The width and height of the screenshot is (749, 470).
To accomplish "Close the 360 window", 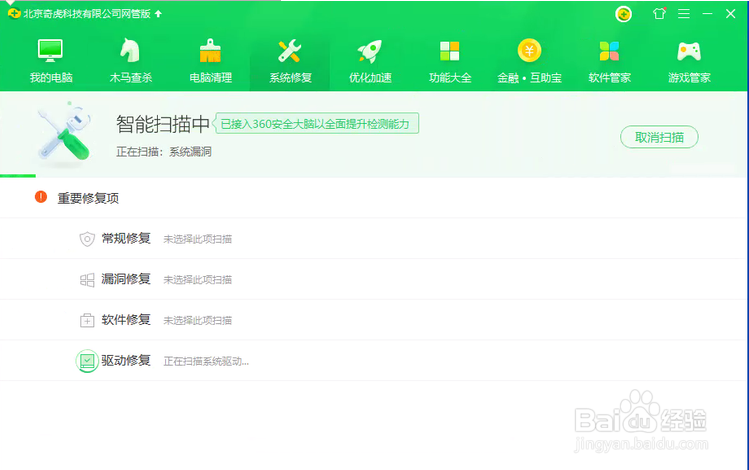I will [730, 14].
